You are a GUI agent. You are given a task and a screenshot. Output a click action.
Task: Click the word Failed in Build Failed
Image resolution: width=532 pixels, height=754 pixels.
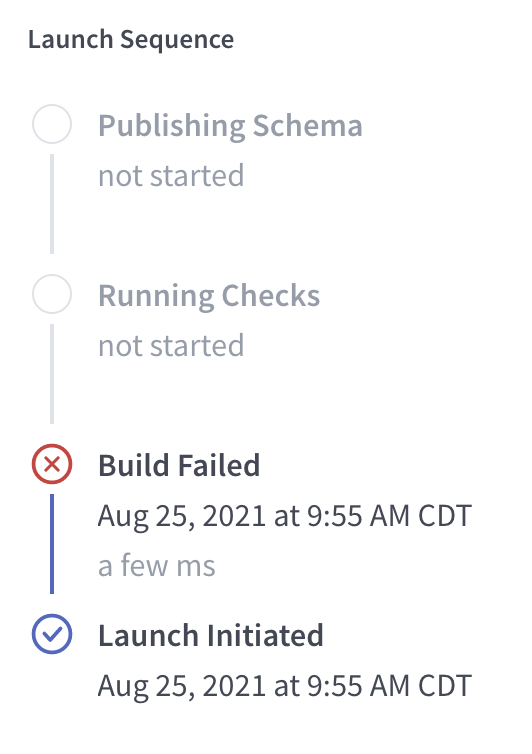click(219, 465)
